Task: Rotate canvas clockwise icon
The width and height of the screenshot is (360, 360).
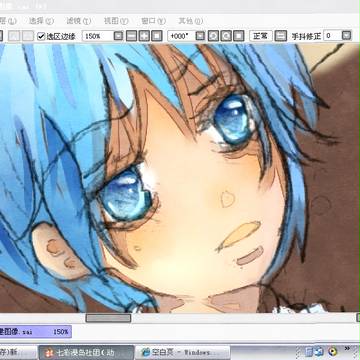Action: 226,36
